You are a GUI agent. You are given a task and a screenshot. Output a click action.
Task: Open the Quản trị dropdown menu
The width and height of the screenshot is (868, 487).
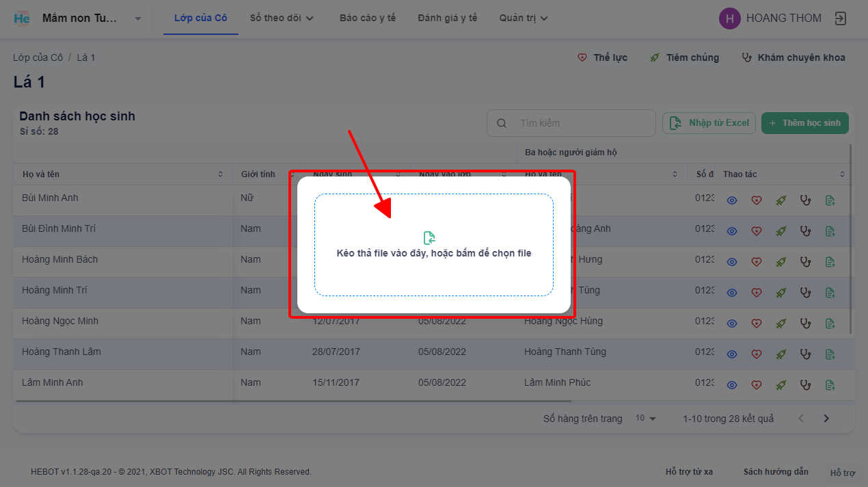(x=523, y=18)
